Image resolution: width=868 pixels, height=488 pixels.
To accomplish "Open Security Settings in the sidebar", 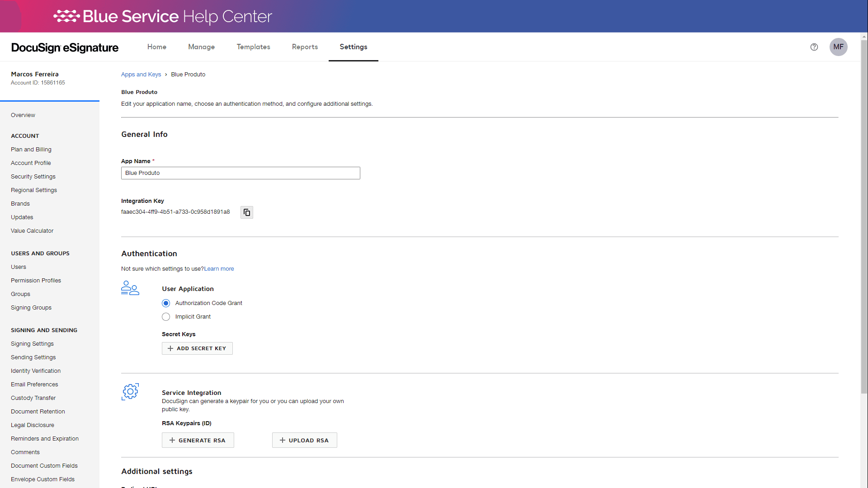I will click(x=33, y=177).
